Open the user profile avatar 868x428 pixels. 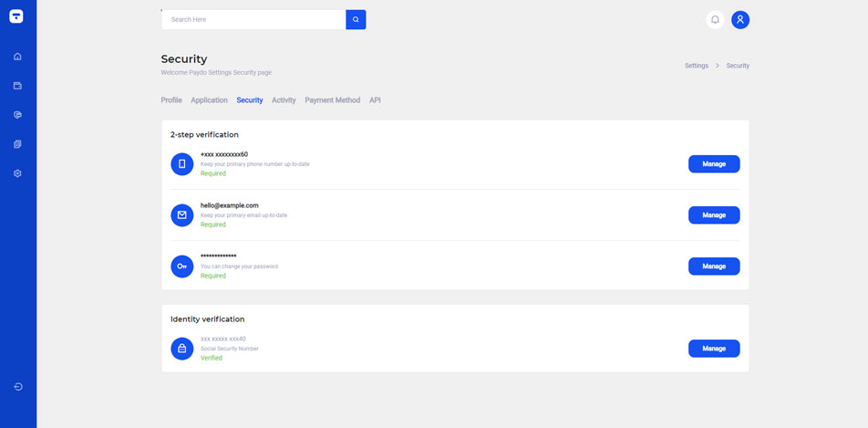[740, 19]
